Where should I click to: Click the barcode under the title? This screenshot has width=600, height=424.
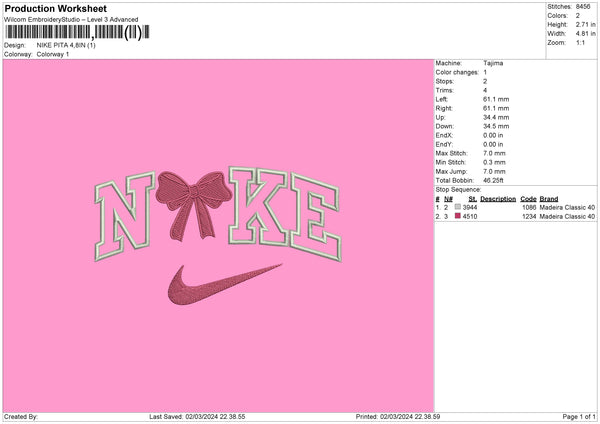77,32
